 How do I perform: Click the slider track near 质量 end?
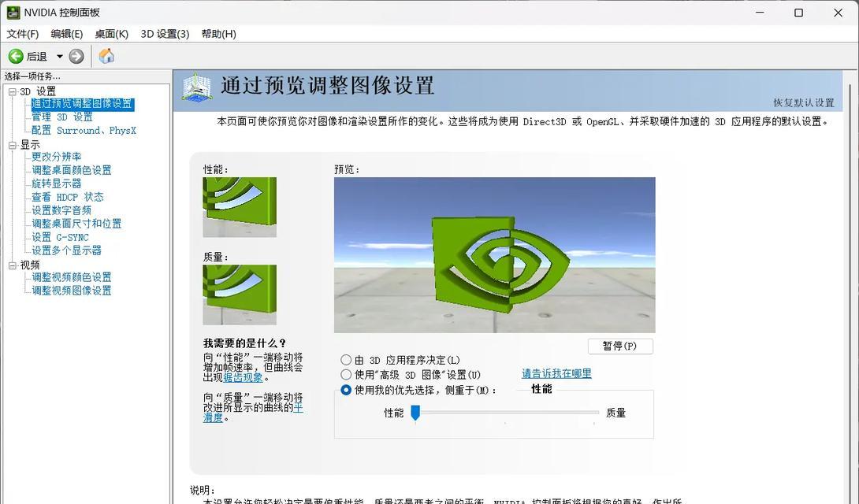pos(594,413)
